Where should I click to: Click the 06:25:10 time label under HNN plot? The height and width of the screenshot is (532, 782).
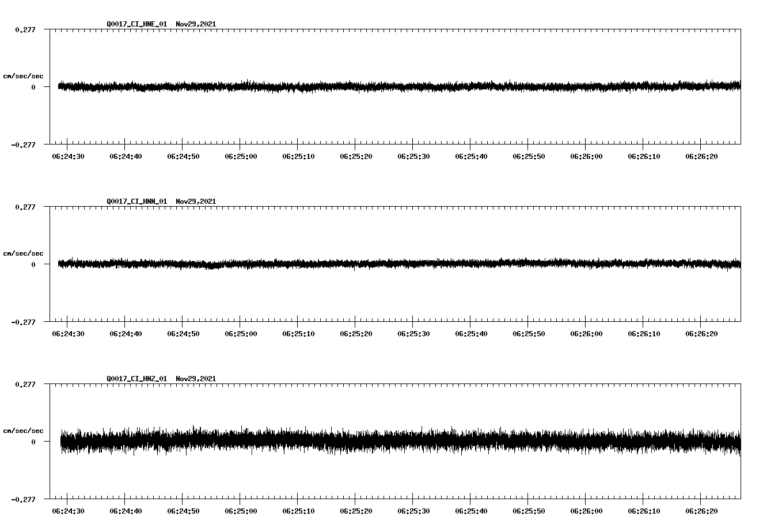click(298, 333)
